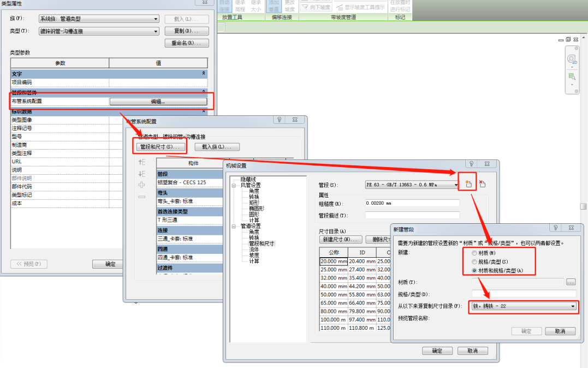Click the 继承高程 ribbon tool
Screen dimensions: 588x368
click(x=240, y=5)
